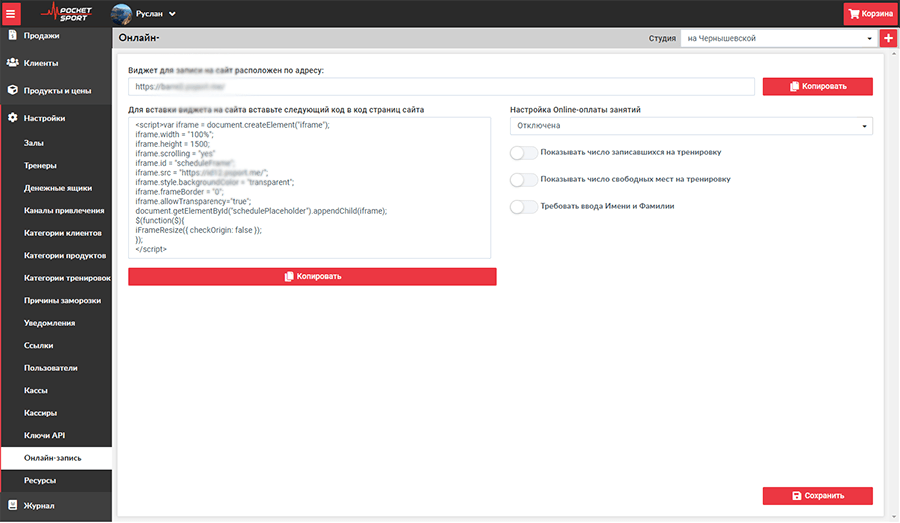
Task: Click the Журнал book icon
Action: pyautogui.click(x=13, y=505)
